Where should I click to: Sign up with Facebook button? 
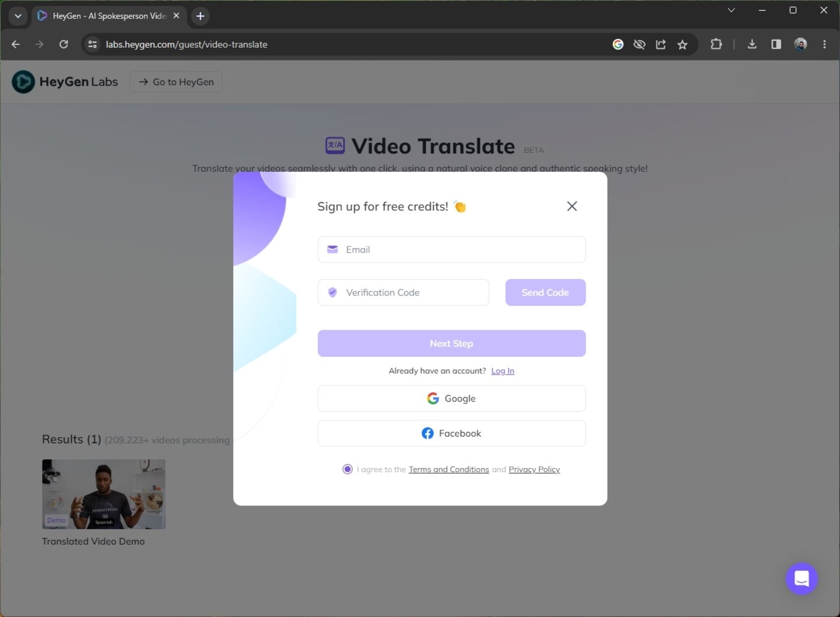(452, 433)
